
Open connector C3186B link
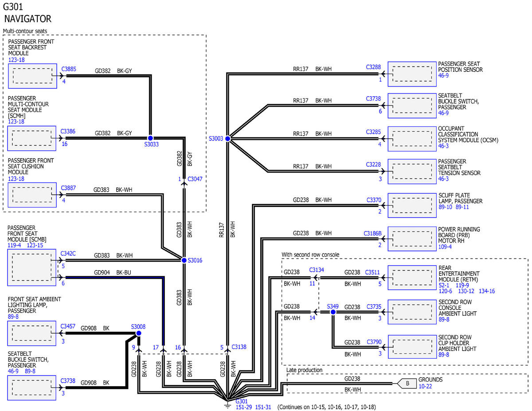(372, 233)
